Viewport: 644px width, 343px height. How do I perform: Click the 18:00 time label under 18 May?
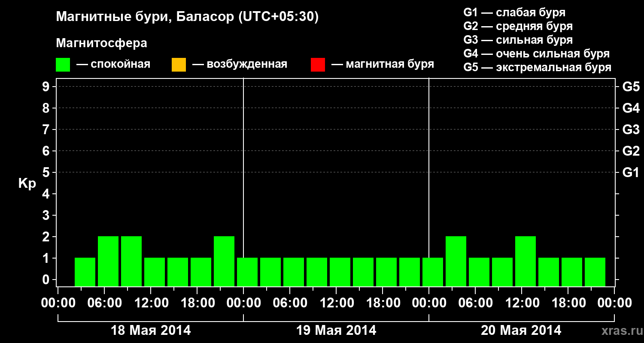pyautogui.click(x=197, y=303)
